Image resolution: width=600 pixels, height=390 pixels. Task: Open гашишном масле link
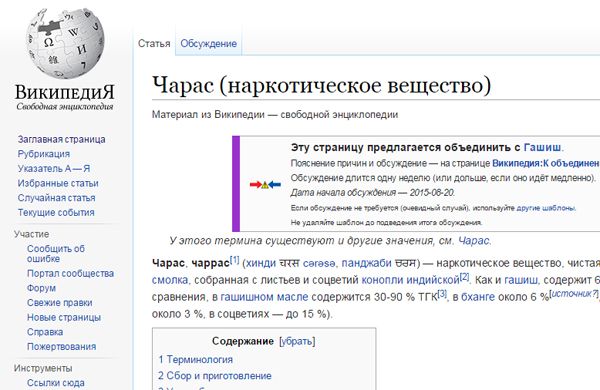pyautogui.click(x=264, y=297)
